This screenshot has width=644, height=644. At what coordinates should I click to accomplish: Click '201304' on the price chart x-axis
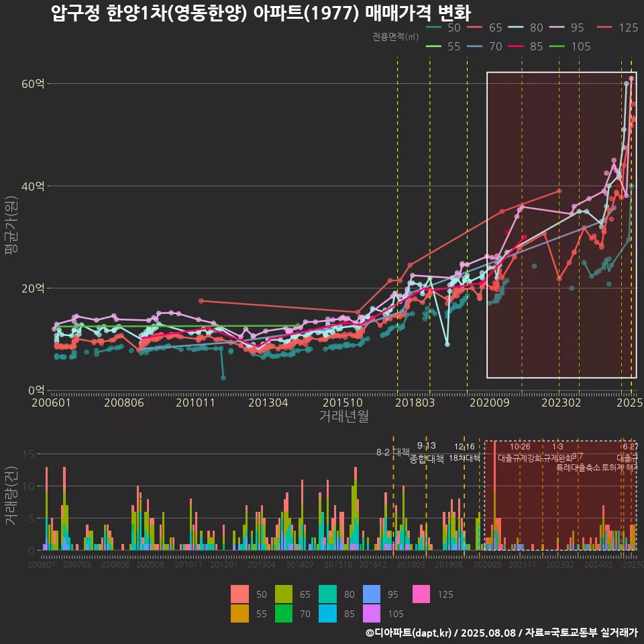(x=268, y=402)
